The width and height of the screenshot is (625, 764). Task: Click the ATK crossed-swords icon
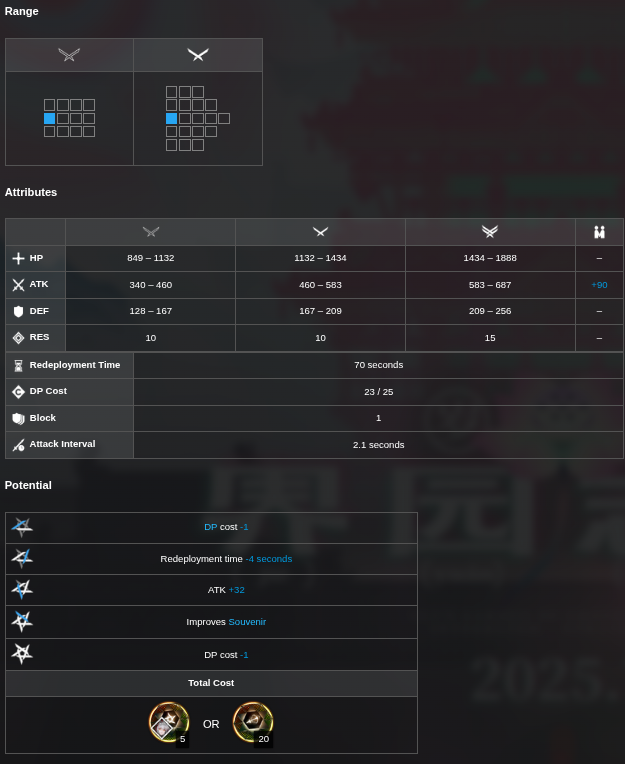coord(18,285)
